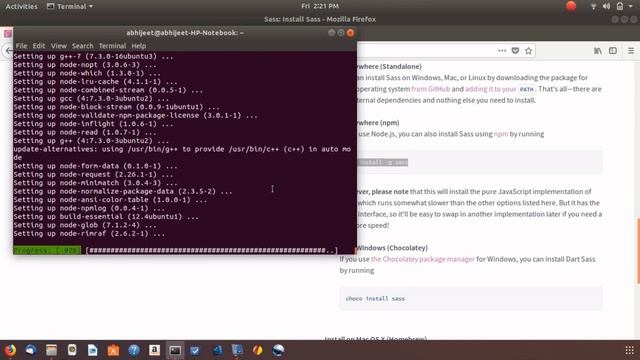Open Firefox from the dock

click(10, 350)
